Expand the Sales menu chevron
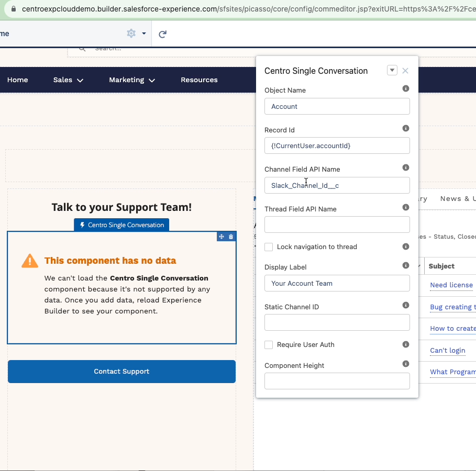 80,81
